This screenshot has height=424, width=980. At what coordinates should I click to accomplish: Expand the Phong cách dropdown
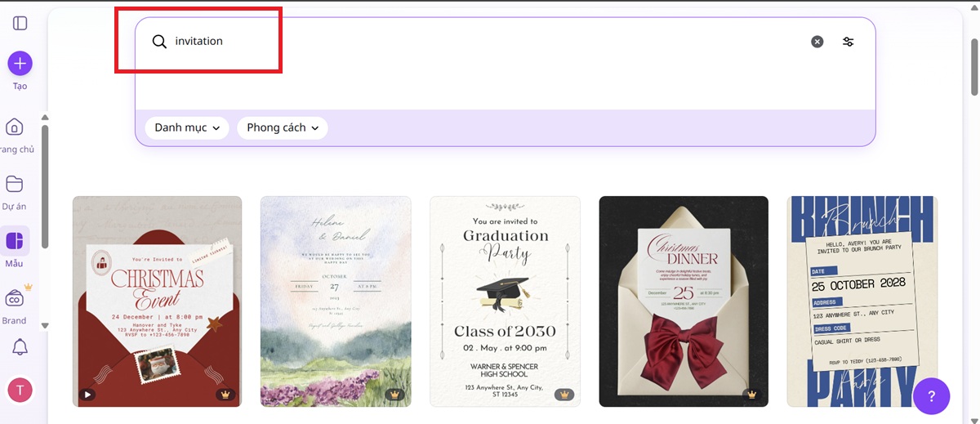[x=282, y=127]
